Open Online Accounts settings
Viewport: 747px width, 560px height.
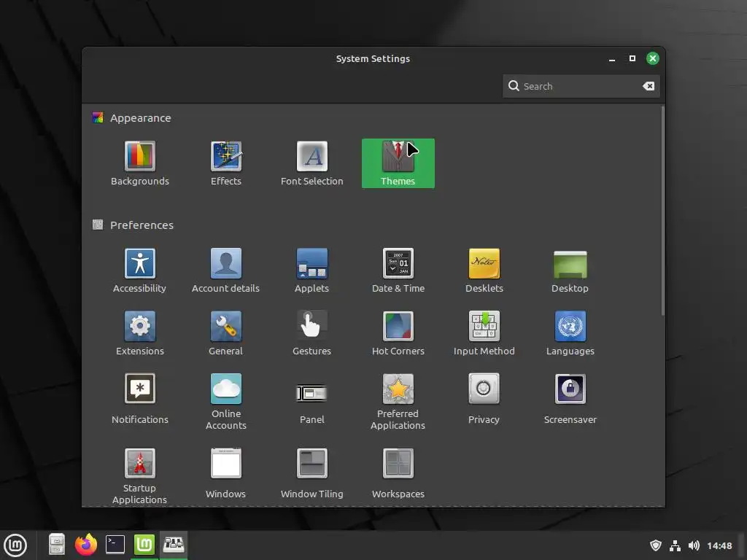tap(226, 402)
